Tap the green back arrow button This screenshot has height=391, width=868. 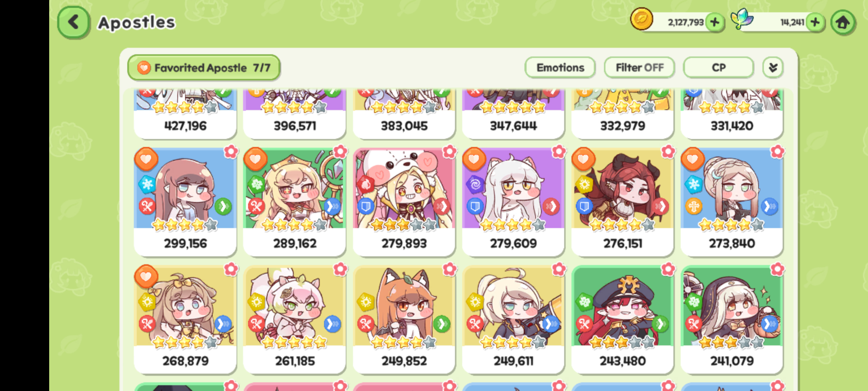73,22
